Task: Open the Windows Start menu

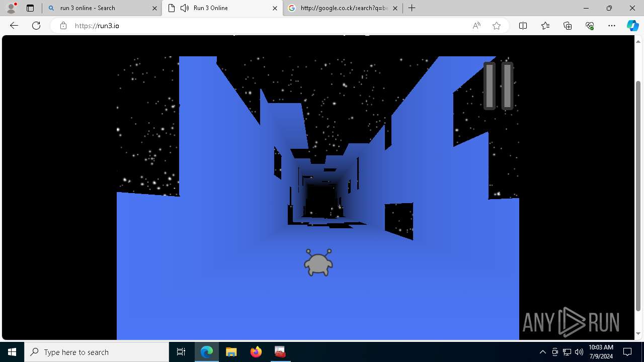Action: click(x=12, y=352)
